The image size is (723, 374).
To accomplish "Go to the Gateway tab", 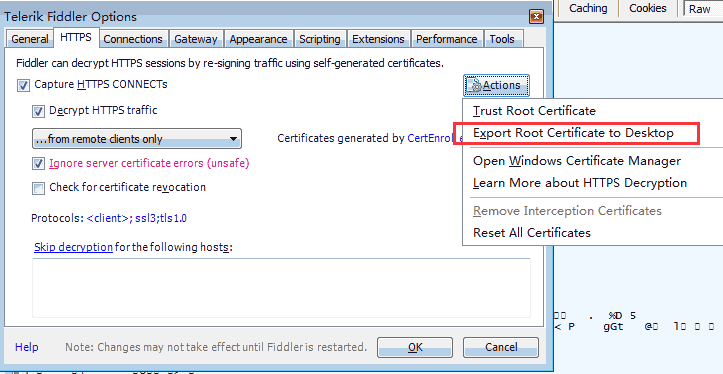I will click(x=196, y=39).
